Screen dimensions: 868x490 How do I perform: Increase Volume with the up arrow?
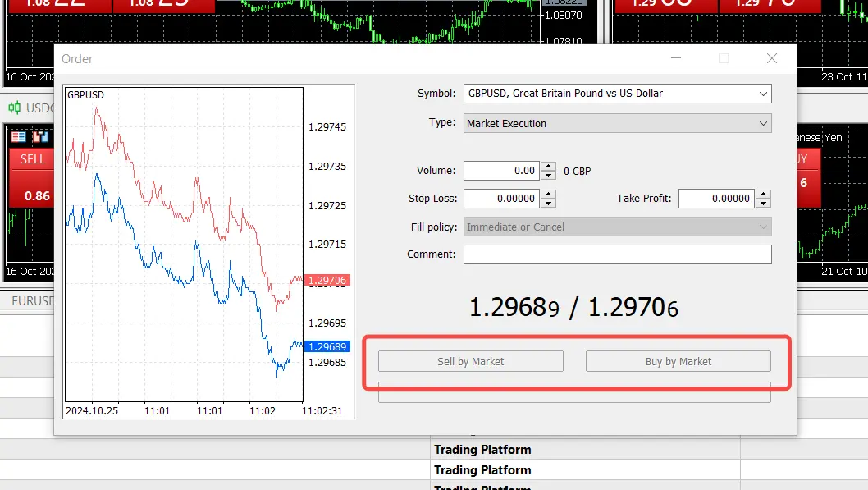tap(549, 167)
